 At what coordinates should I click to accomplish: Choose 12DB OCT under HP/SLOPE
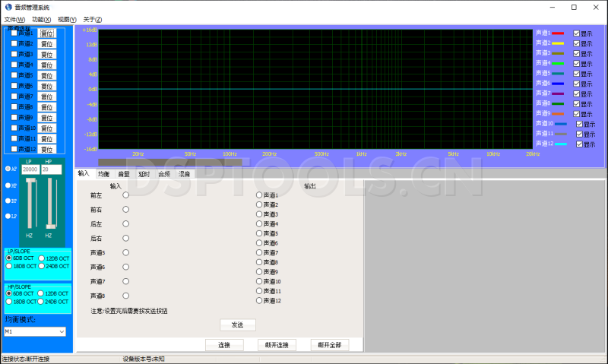[41, 293]
